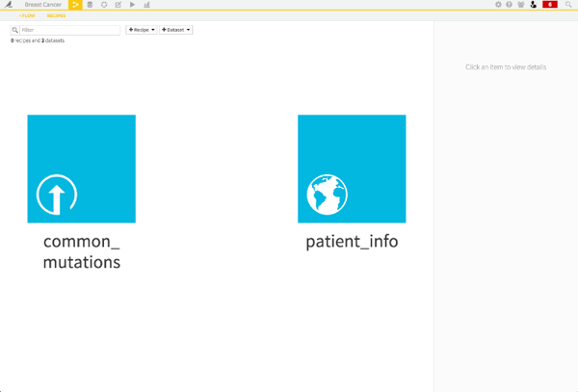Click the top-right search magnifier icon
This screenshot has width=578, height=392.
click(x=568, y=5)
